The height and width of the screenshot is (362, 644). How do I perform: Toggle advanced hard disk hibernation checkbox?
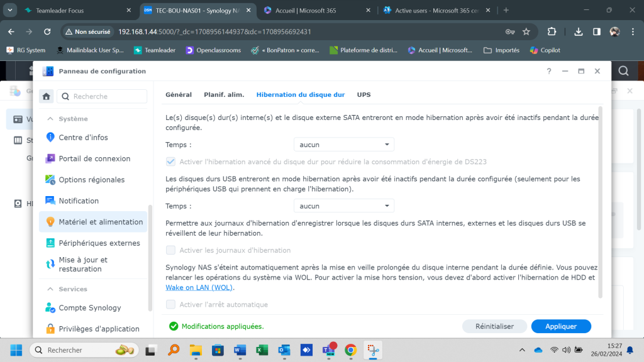click(x=170, y=162)
